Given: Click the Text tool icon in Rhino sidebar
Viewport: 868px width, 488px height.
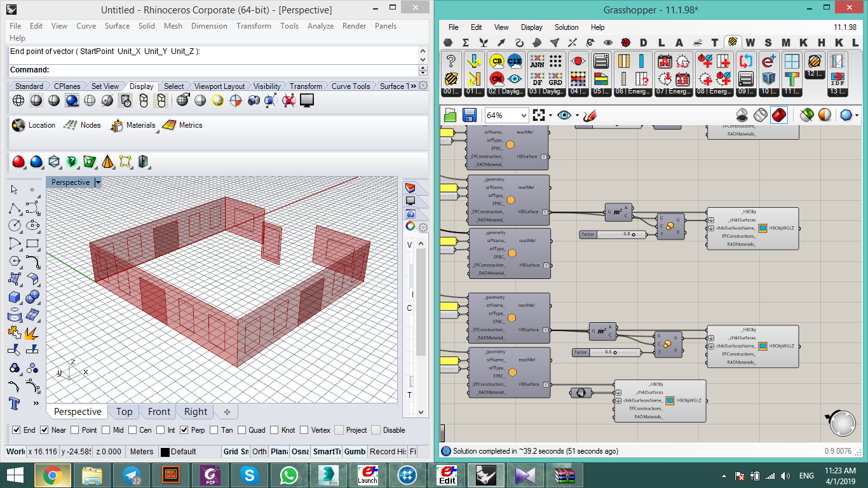Looking at the screenshot, I should pyautogui.click(x=15, y=403).
